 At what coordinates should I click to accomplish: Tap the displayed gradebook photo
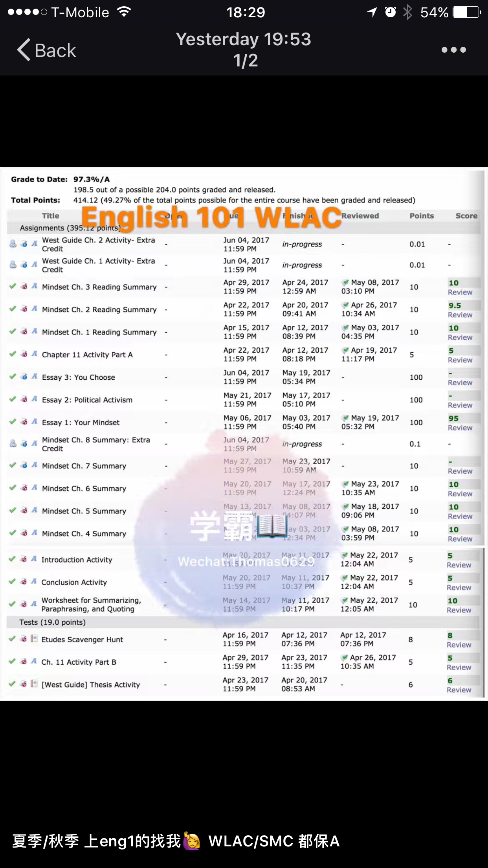point(244,434)
